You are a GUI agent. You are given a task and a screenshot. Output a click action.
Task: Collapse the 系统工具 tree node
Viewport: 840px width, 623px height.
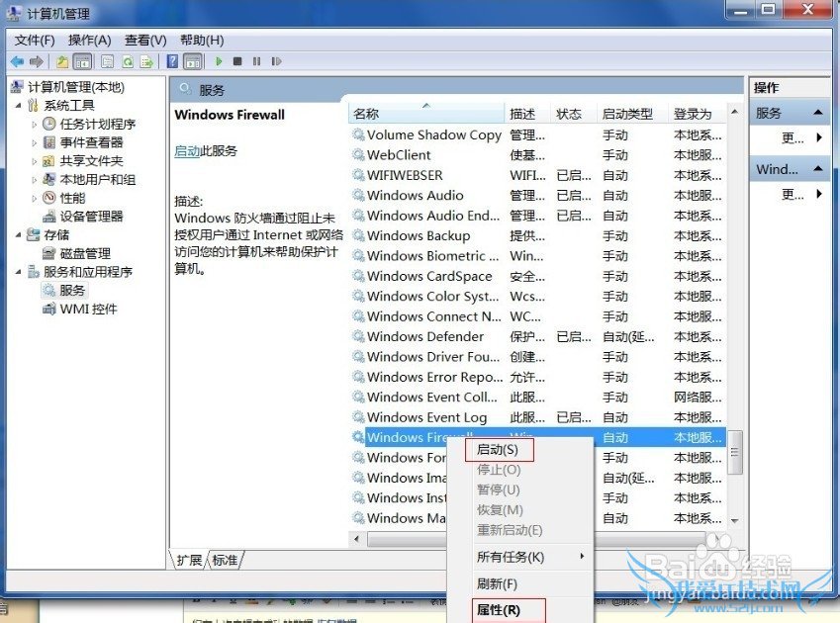tap(18, 105)
